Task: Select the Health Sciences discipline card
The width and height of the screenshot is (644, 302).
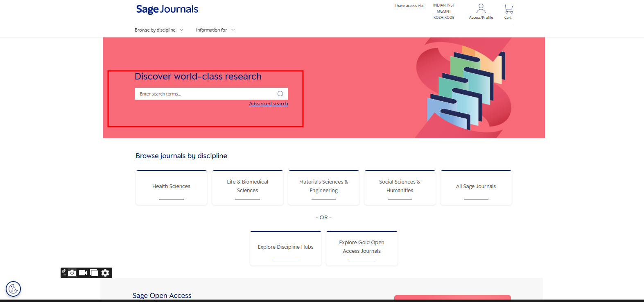Action: click(x=171, y=187)
